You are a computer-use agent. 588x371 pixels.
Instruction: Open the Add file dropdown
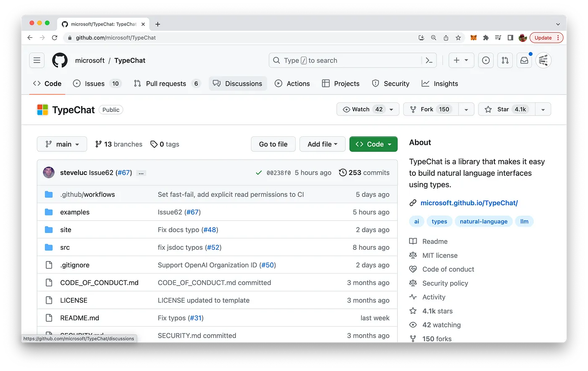pos(323,144)
